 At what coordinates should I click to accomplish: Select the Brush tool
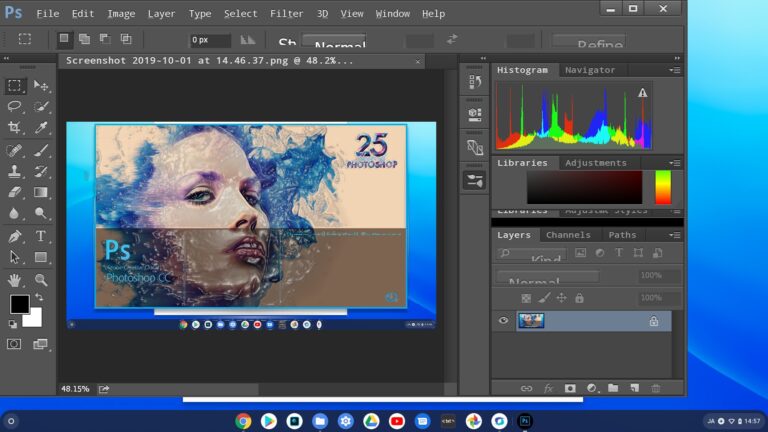tap(41, 150)
